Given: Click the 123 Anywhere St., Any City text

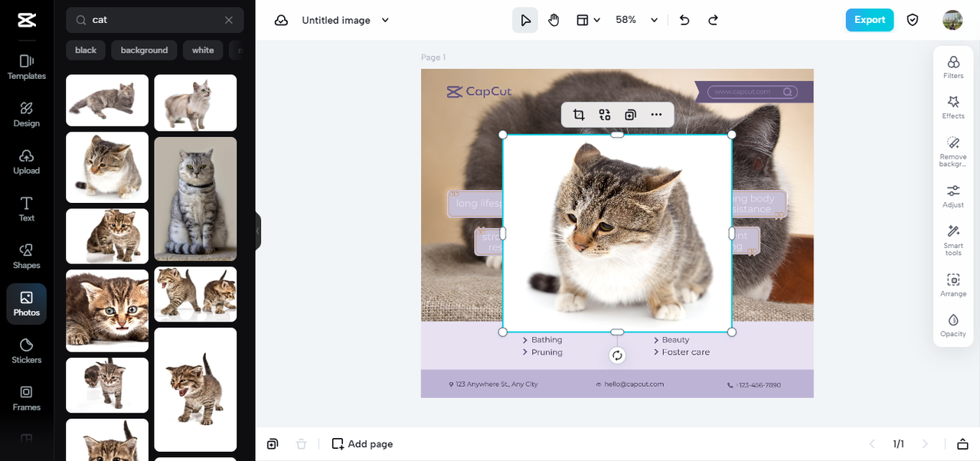Looking at the screenshot, I should (x=496, y=384).
